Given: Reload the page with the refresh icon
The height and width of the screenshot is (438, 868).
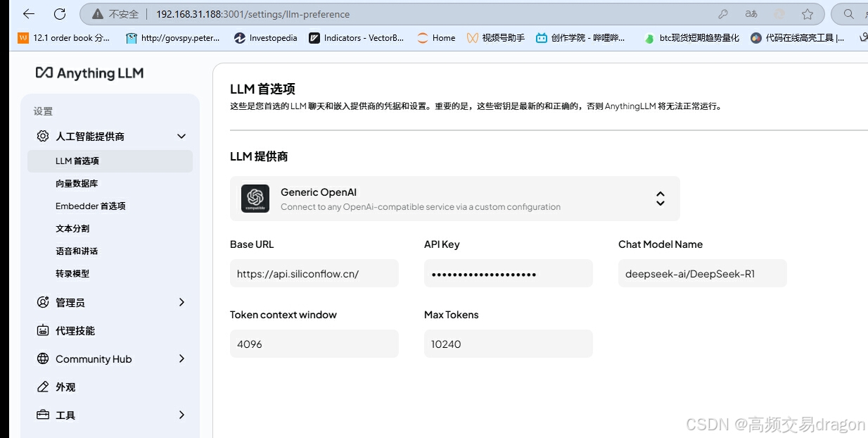Looking at the screenshot, I should click(60, 13).
